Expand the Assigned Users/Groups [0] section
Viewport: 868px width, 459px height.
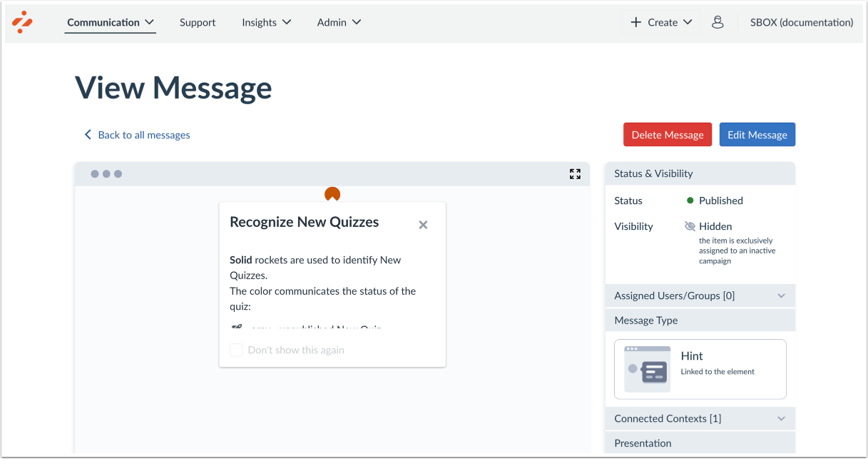(x=700, y=296)
